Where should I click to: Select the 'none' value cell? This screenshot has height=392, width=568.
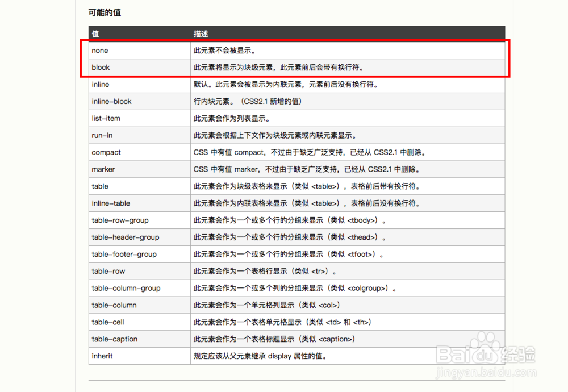140,51
